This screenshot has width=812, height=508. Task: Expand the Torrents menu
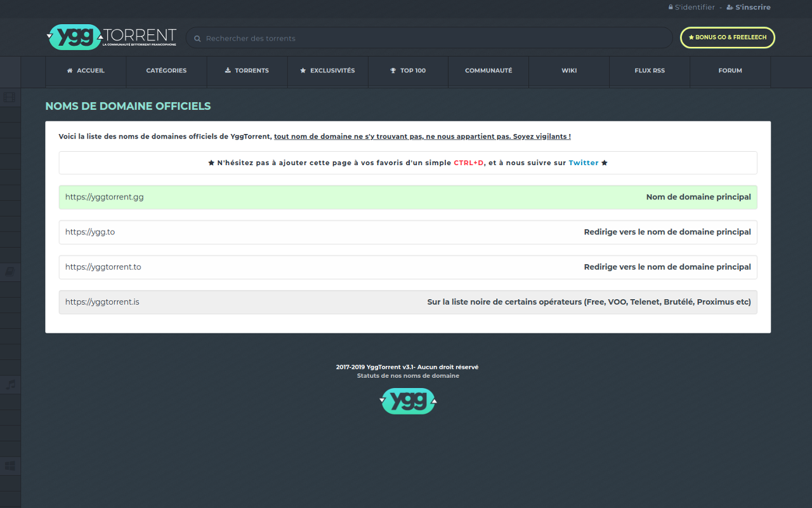[x=247, y=70]
